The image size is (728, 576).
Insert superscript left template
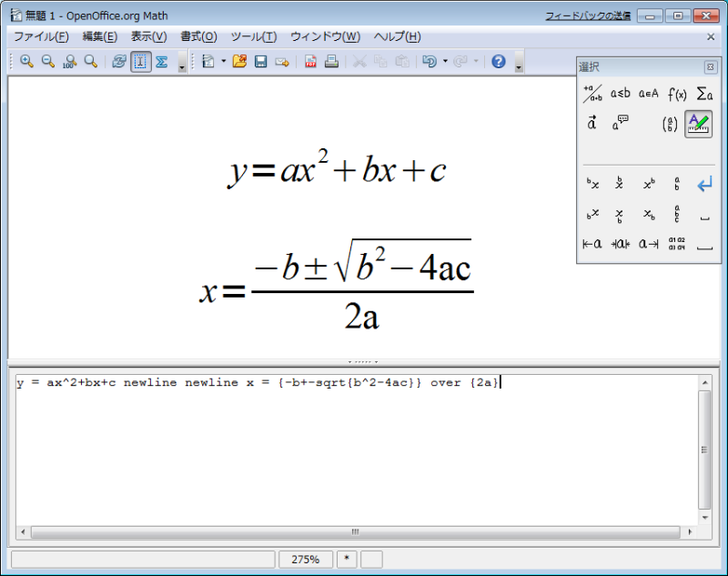592,184
